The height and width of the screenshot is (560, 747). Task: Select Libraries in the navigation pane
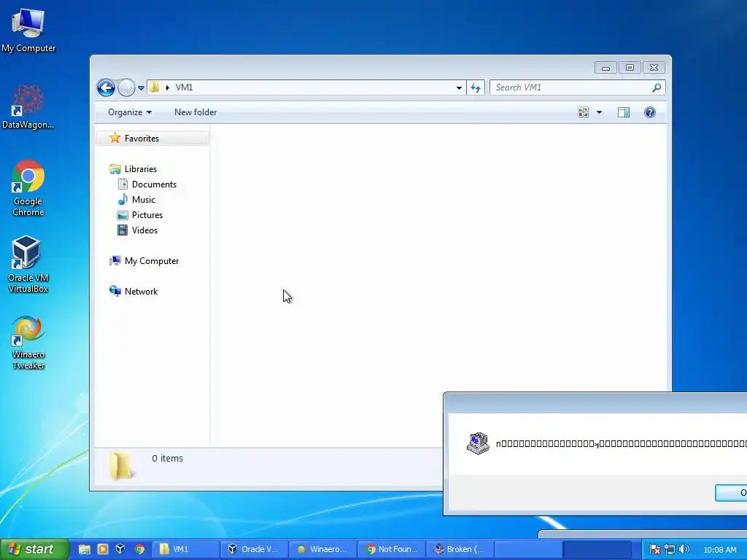tap(141, 169)
